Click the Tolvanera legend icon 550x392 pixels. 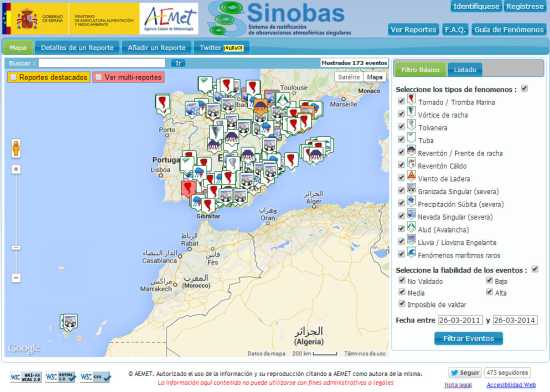tap(411, 125)
